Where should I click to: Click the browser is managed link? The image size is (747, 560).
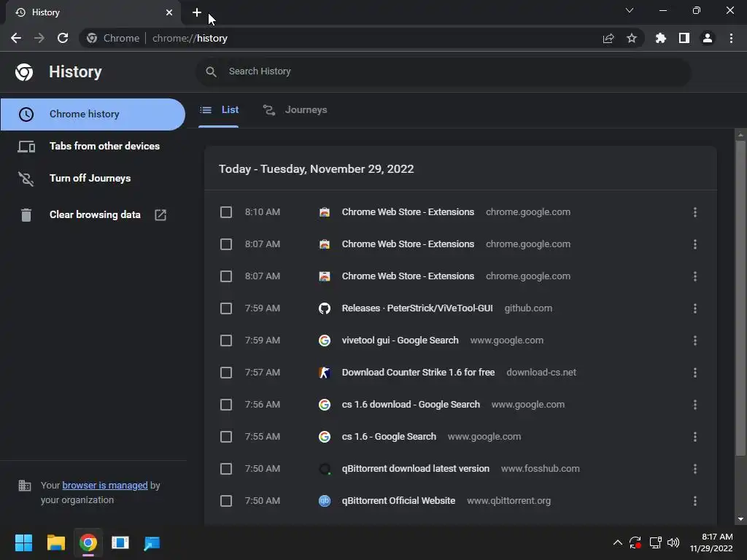pyautogui.click(x=105, y=485)
